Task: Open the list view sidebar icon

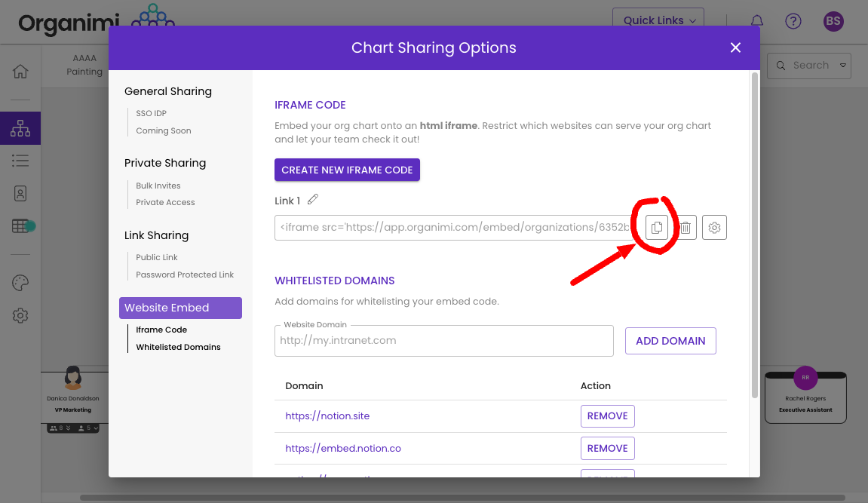Action: pyautogui.click(x=20, y=161)
